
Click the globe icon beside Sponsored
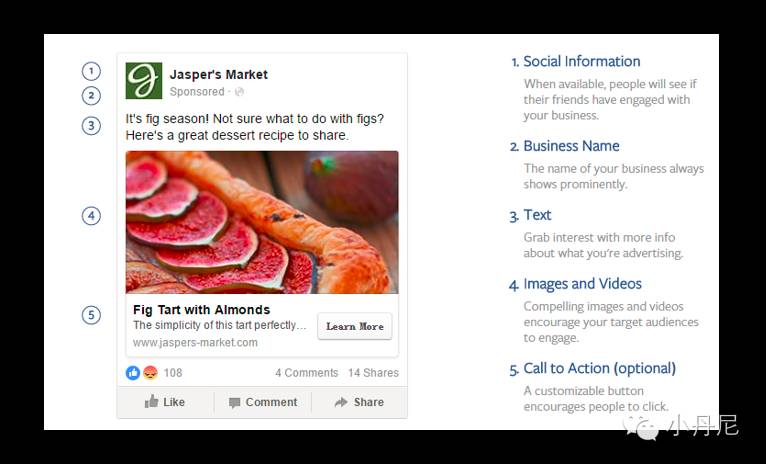[x=239, y=92]
